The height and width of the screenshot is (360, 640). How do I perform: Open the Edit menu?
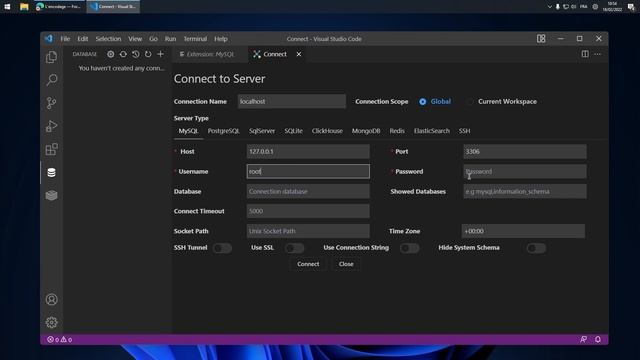pos(83,39)
